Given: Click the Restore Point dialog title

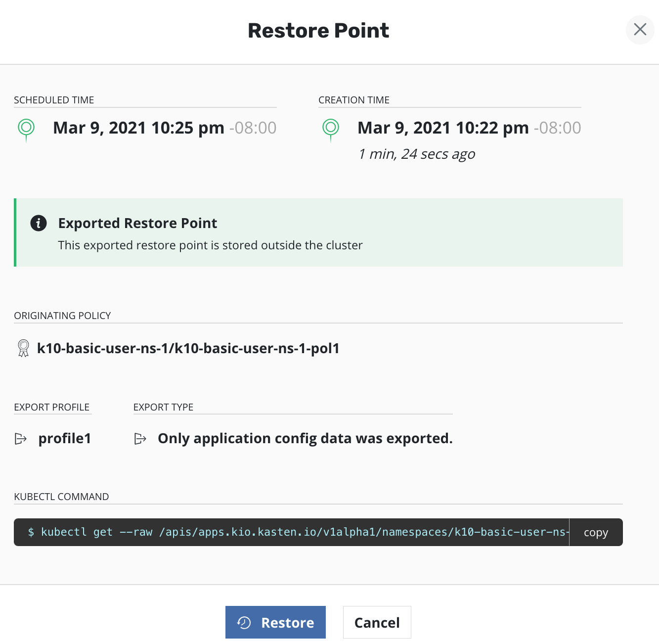Looking at the screenshot, I should 318,31.
